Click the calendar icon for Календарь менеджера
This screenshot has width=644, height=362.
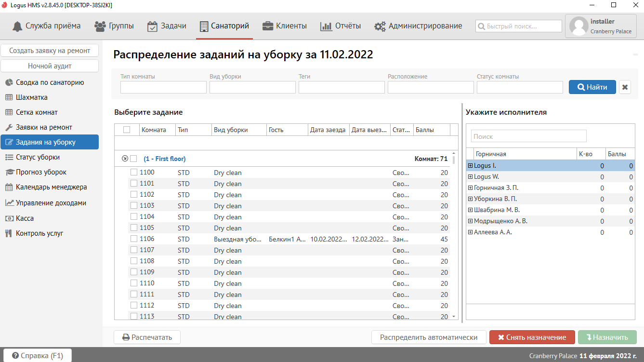pos(9,187)
